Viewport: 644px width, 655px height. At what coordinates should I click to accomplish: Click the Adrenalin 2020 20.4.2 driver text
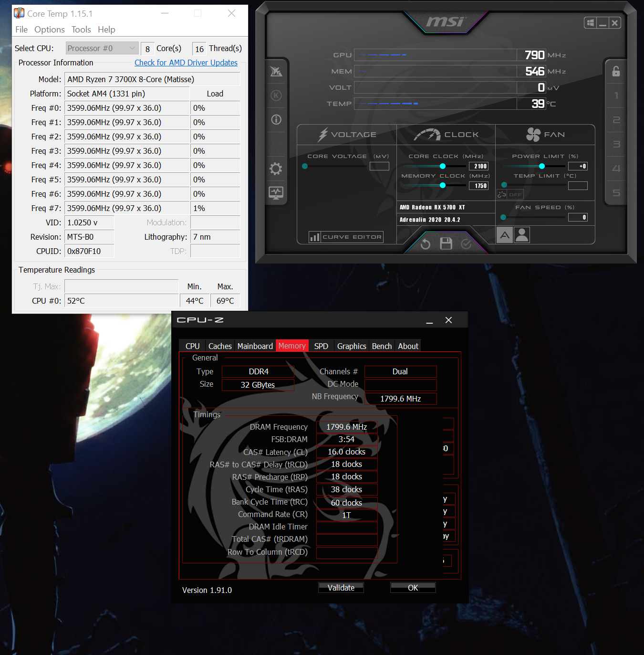pyautogui.click(x=430, y=220)
